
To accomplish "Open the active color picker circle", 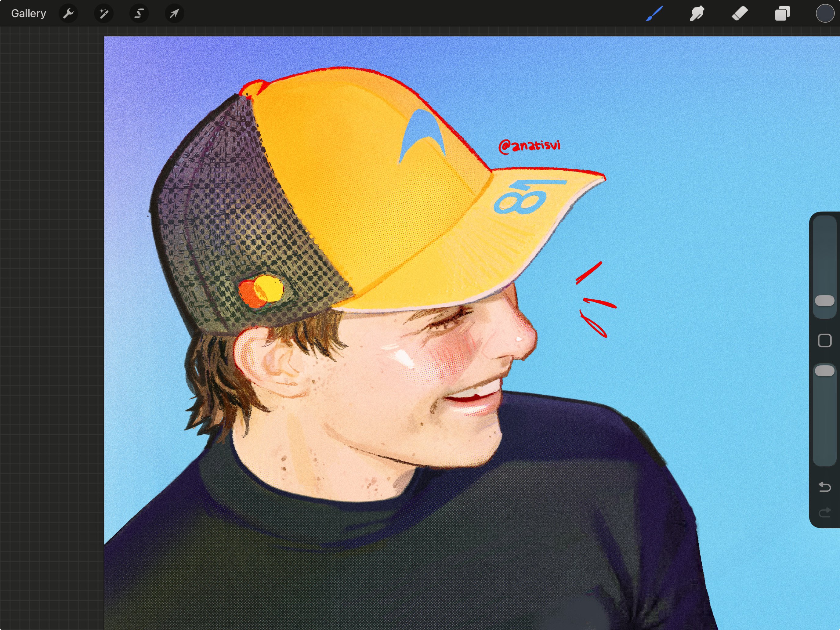I will coord(825,14).
